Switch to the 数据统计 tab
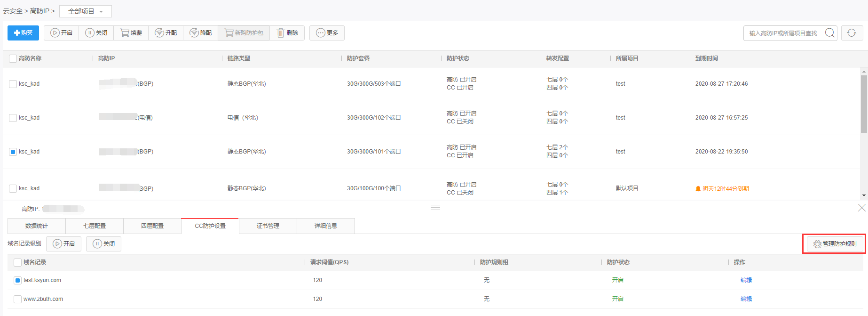Screen dimensions: 868x316 point(37,226)
